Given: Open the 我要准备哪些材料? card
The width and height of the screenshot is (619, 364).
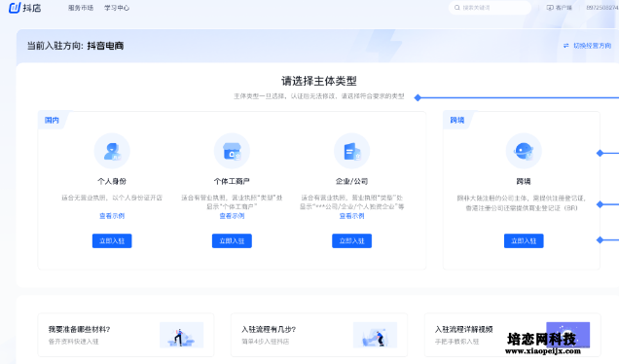Looking at the screenshot, I should [x=126, y=335].
